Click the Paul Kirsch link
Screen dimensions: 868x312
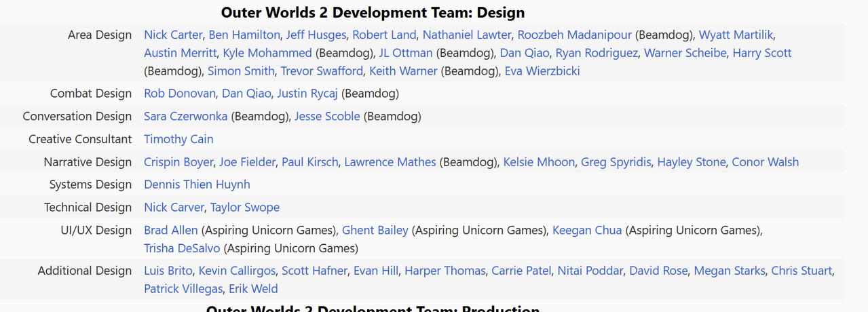pos(310,162)
